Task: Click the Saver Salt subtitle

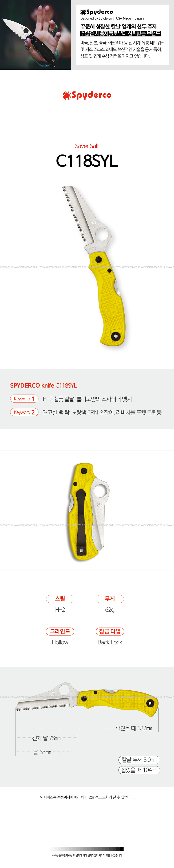Action: [x=87, y=146]
